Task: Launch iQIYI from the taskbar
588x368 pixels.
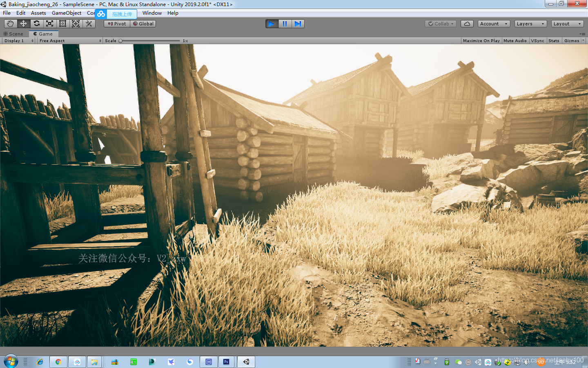Action: 134,362
